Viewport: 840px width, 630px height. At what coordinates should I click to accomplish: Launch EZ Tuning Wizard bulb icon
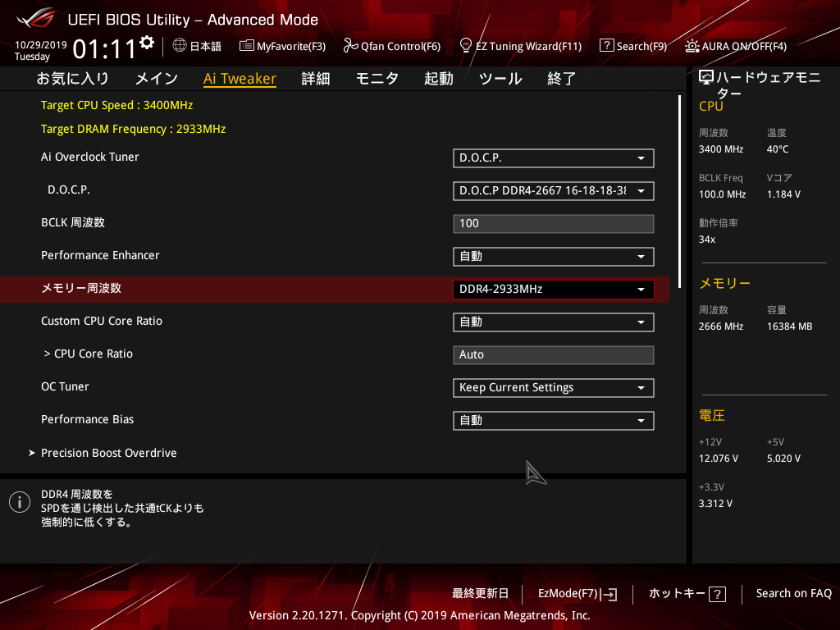tap(466, 46)
